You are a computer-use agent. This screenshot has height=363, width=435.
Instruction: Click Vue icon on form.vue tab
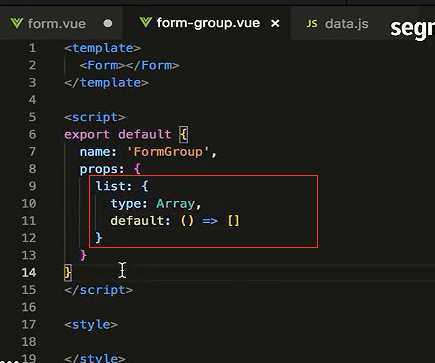point(17,23)
